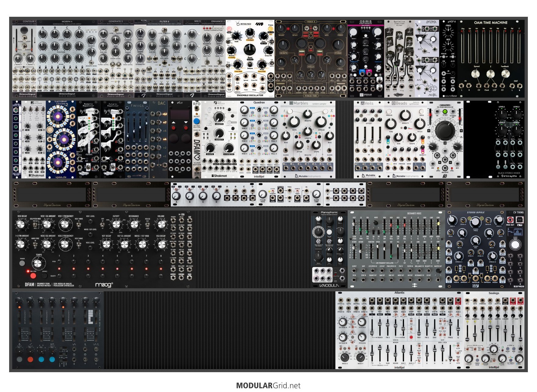Image resolution: width=537 pixels, height=392 pixels.
Task: Click DFAM step 8 Velocity knob
Action: click(x=161, y=275)
